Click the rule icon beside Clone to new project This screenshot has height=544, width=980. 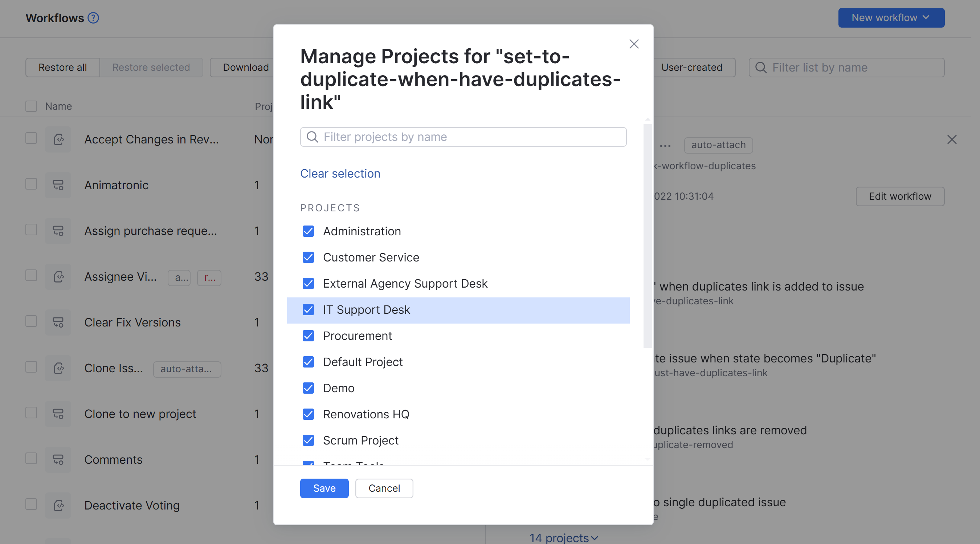point(58,414)
